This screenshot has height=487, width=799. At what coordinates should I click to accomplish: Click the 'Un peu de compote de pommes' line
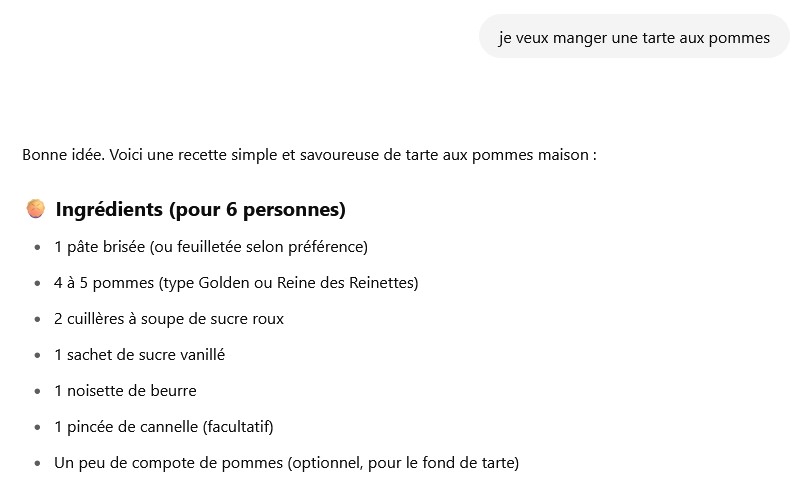pos(286,463)
